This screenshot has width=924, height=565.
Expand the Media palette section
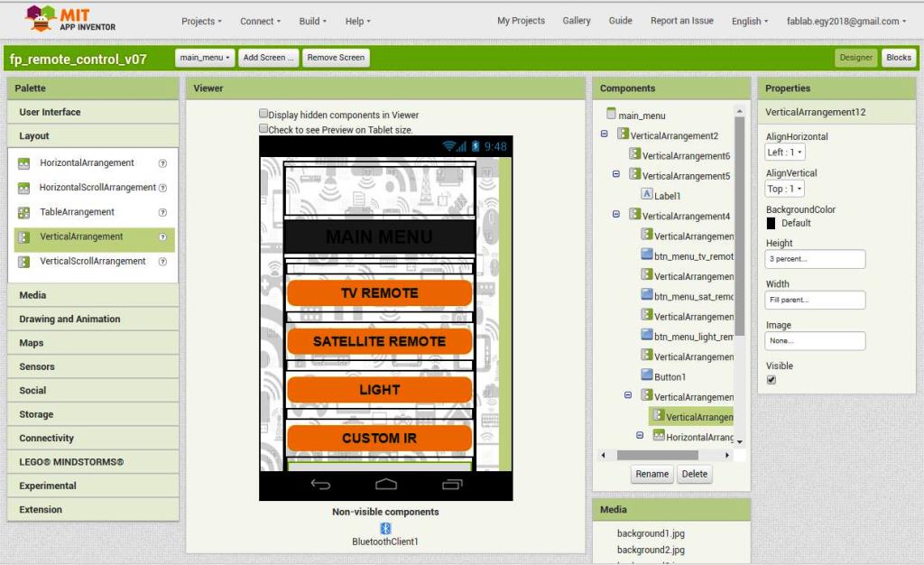(x=93, y=295)
